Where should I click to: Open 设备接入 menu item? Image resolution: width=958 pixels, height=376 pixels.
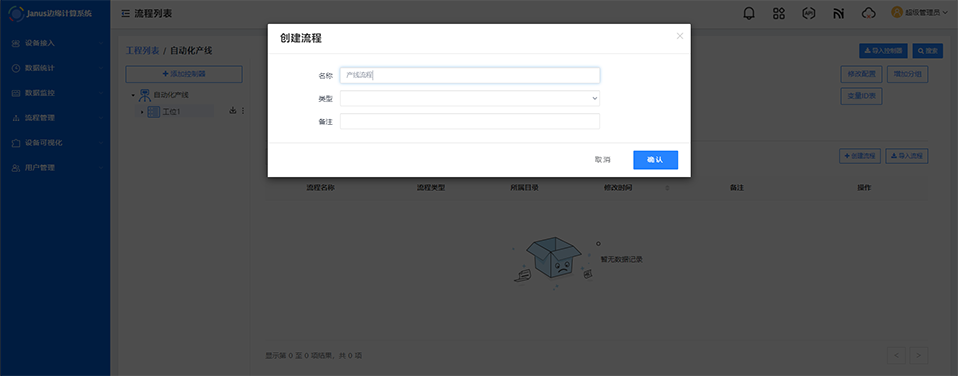pos(55,43)
